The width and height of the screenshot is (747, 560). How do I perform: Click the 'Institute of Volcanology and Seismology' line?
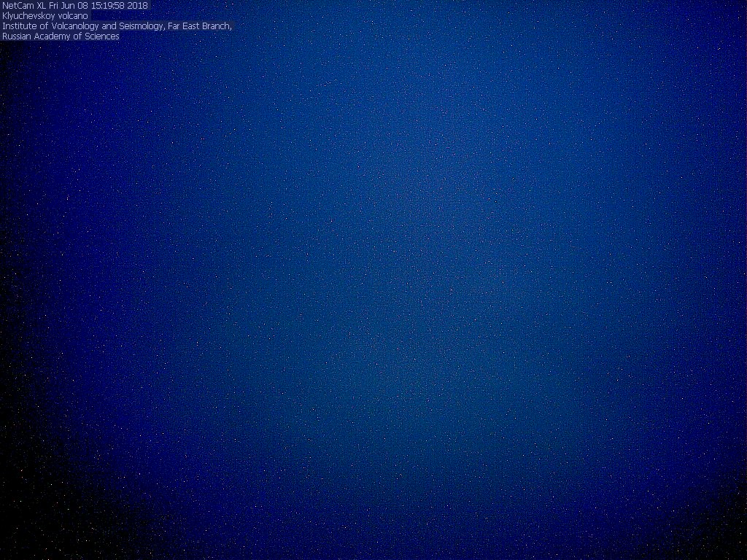click(117, 26)
